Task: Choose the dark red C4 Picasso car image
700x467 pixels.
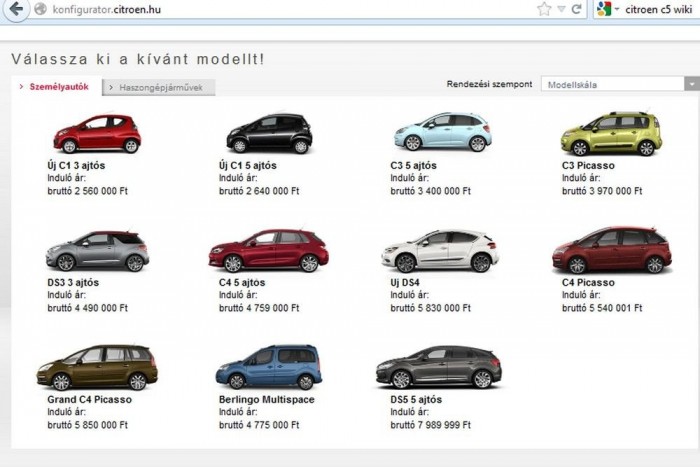Action: point(612,250)
